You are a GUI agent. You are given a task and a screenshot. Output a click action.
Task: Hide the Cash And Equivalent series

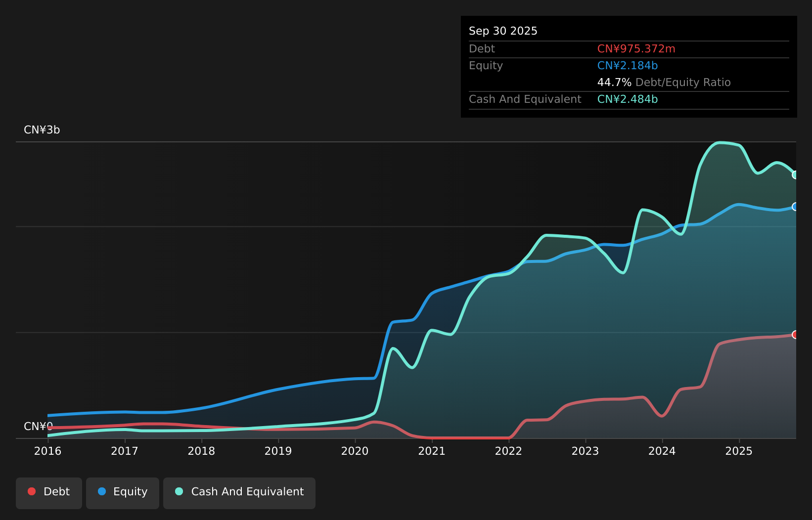239,493
